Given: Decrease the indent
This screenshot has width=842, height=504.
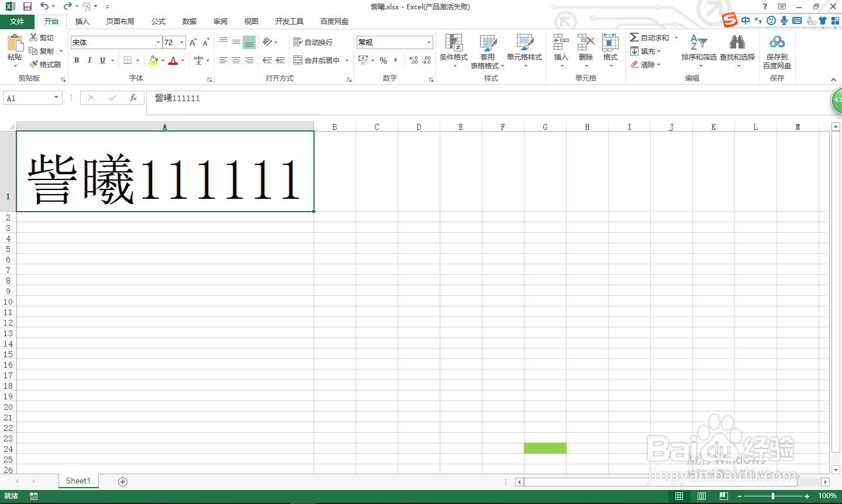Looking at the screenshot, I should point(267,60).
